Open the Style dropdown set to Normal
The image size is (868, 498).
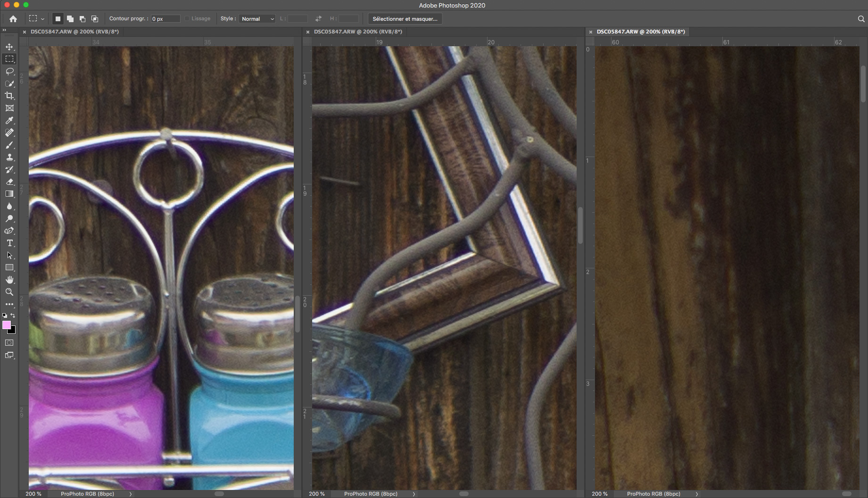tap(257, 19)
